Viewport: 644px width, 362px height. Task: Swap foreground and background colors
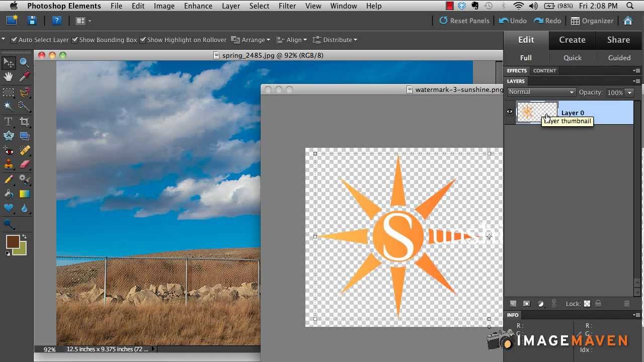(x=24, y=237)
